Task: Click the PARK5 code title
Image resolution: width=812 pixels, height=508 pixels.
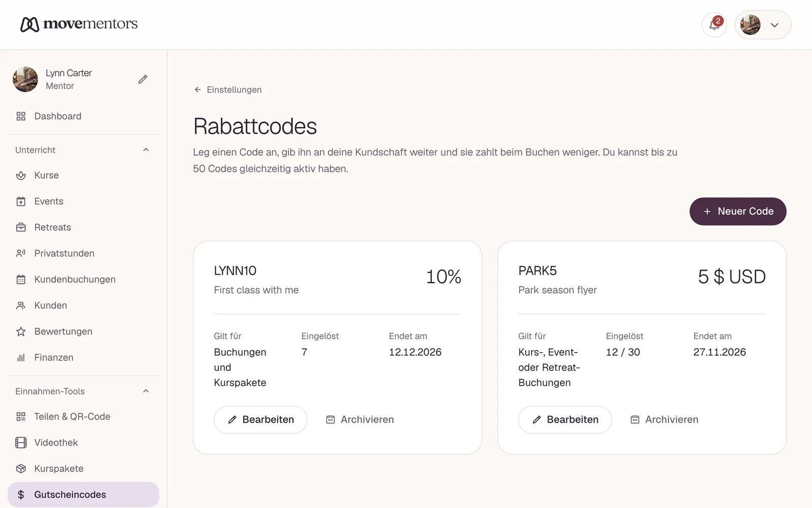Action: [x=537, y=271]
